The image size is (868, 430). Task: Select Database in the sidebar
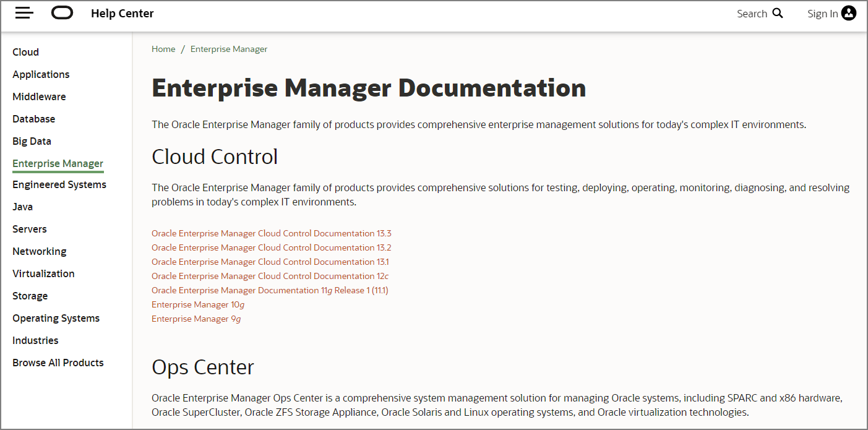(x=33, y=119)
